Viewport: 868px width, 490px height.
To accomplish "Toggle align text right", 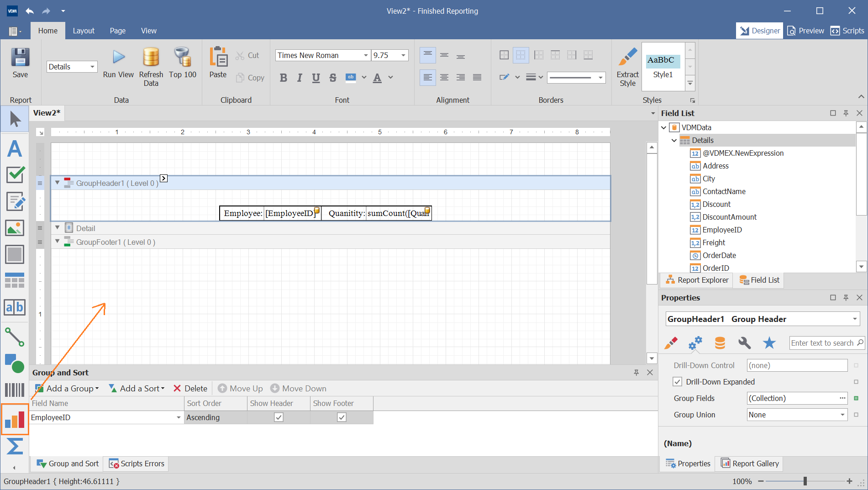I will click(x=461, y=78).
